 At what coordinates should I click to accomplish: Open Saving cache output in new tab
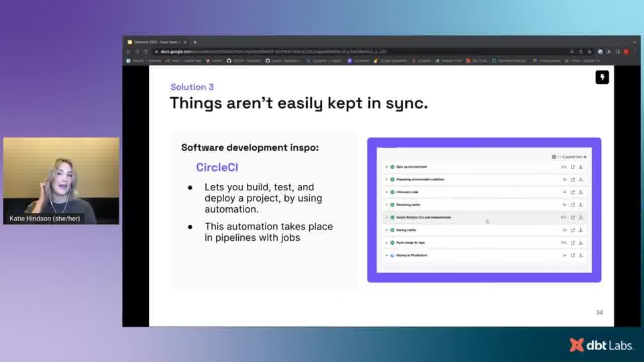(x=572, y=230)
